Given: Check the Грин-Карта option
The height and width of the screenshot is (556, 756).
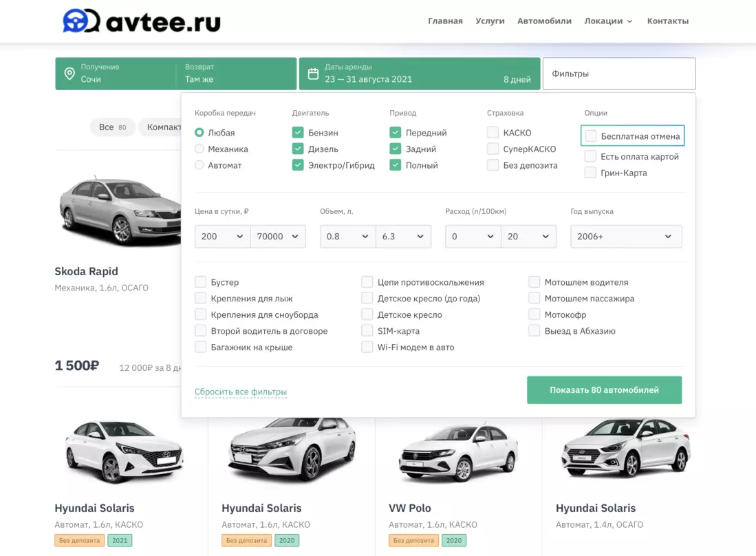Looking at the screenshot, I should click(x=590, y=173).
